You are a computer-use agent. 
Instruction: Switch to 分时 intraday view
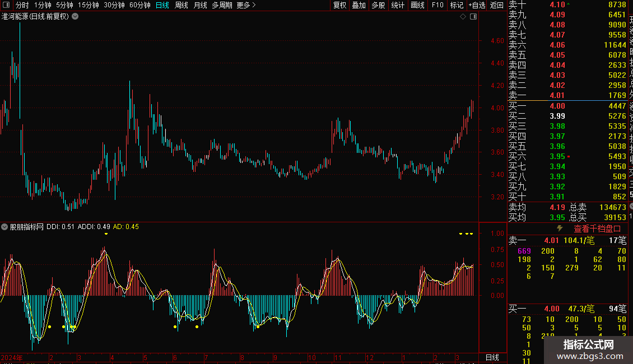[22, 5]
